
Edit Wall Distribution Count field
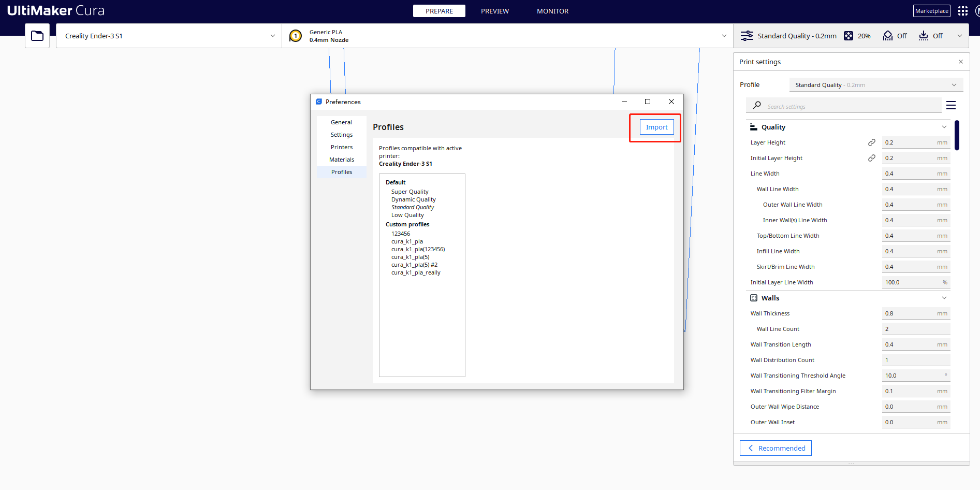[916, 360]
